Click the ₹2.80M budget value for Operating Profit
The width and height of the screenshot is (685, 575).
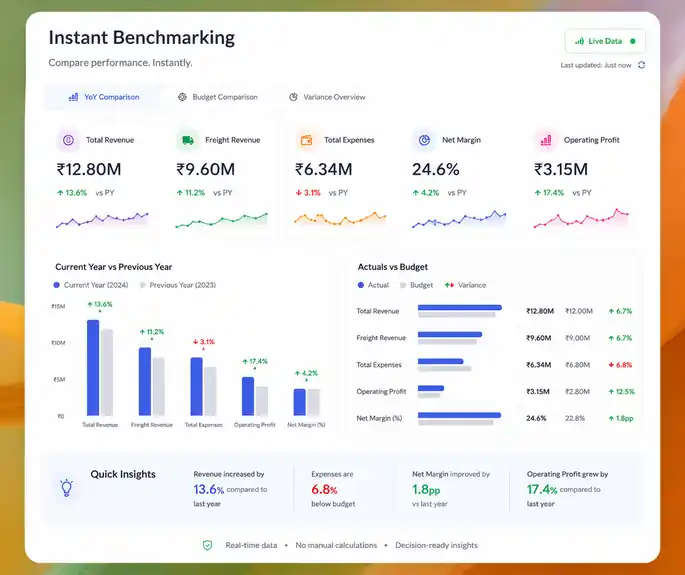point(578,391)
